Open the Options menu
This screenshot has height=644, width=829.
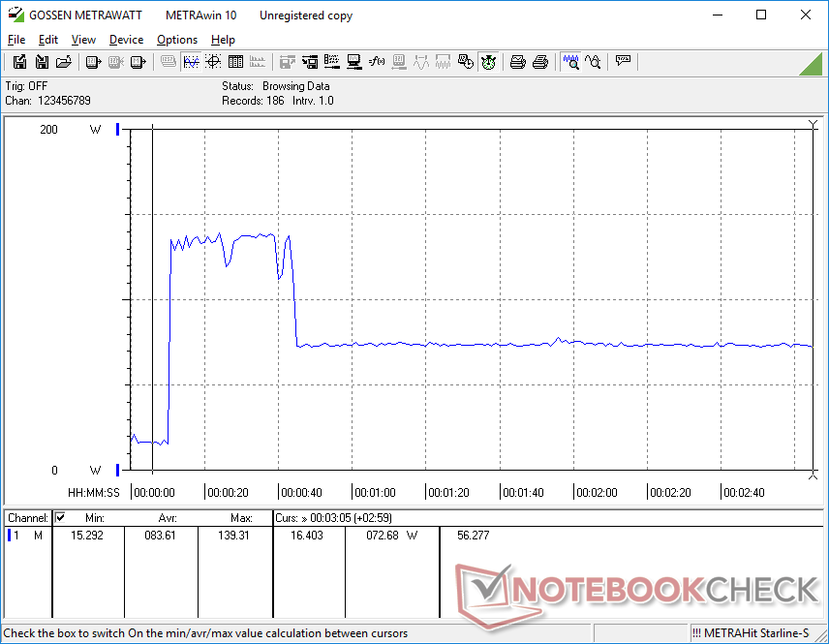pyautogui.click(x=177, y=40)
